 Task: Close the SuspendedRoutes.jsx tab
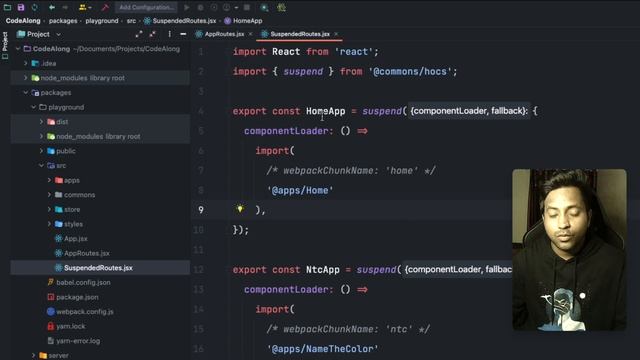point(336,34)
